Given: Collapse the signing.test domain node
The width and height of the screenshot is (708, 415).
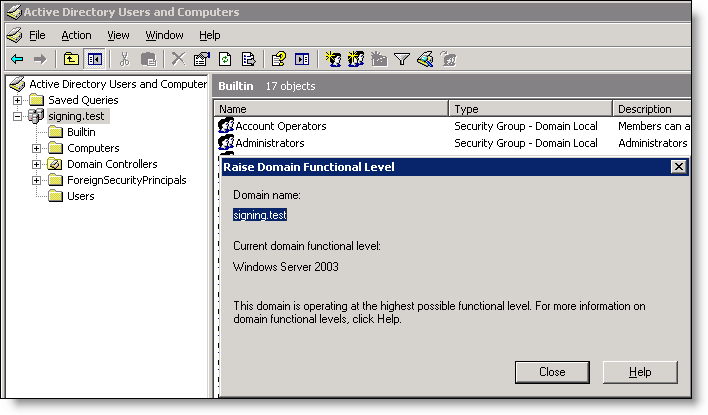Looking at the screenshot, I should pos(18,116).
